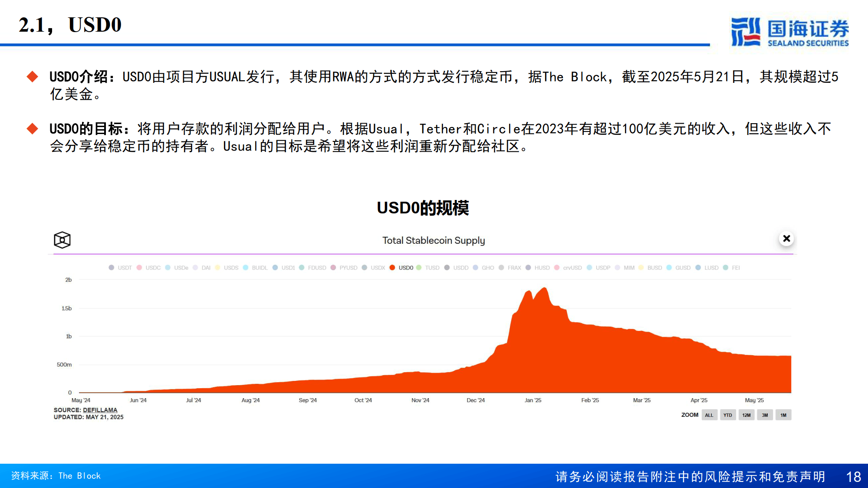Toggle MIM series in legend

click(x=625, y=268)
